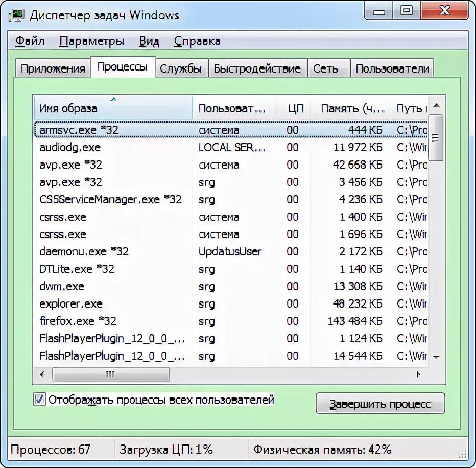Select the dwm.exe process
The height and width of the screenshot is (468, 476).
231,286
